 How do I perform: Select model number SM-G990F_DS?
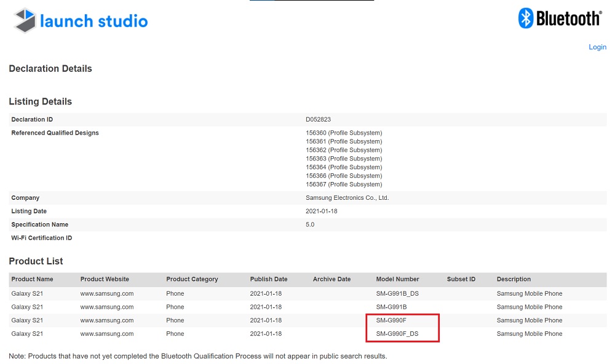tap(397, 334)
